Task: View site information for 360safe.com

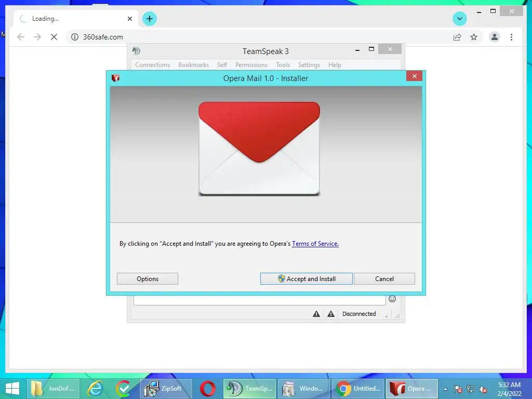Action: tap(75, 37)
